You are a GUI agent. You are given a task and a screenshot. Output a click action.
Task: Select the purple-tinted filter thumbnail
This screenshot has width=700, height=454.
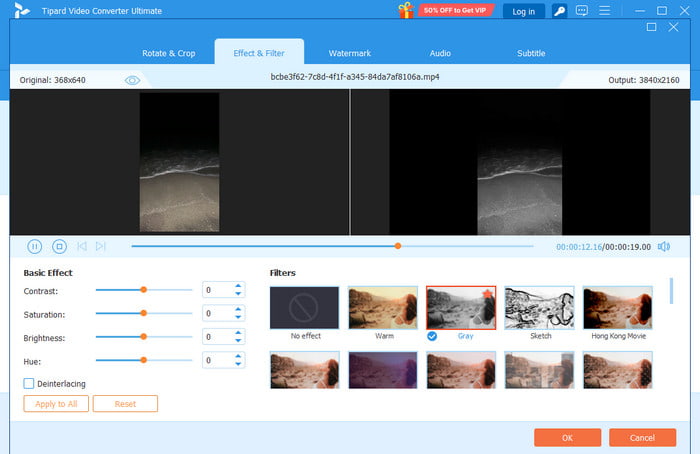[x=383, y=370]
